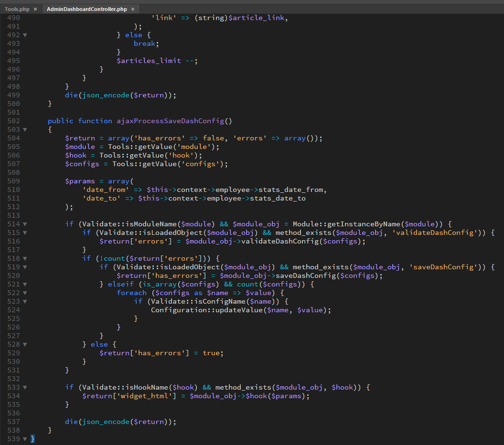This screenshot has width=504, height=445.
Task: Switch to the Tools.php tab
Action: [x=17, y=9]
